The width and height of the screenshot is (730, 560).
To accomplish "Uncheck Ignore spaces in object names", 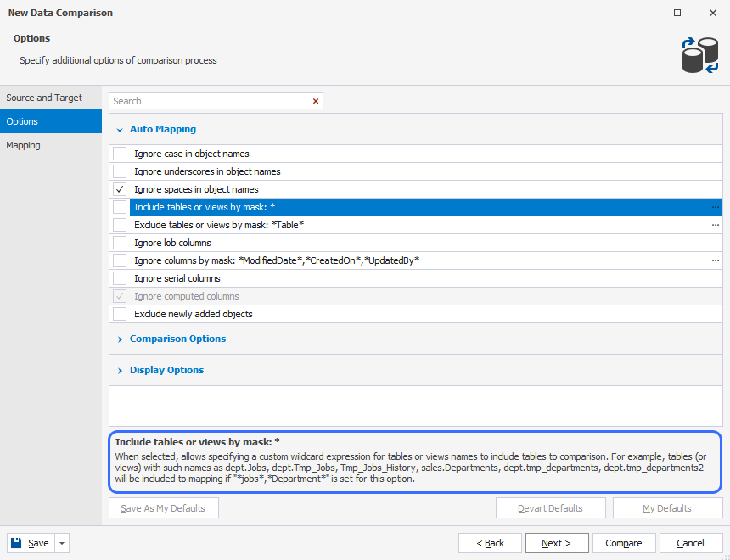I will pyautogui.click(x=119, y=188).
